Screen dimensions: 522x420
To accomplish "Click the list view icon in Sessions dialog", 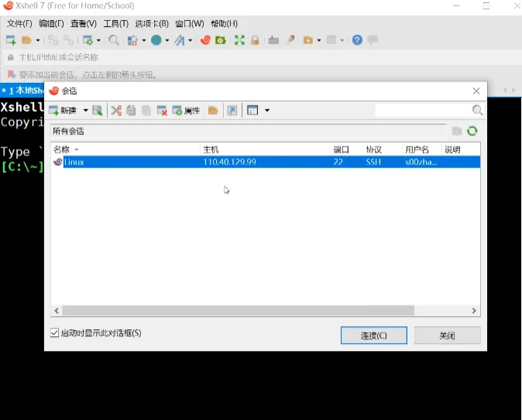I will click(x=252, y=110).
